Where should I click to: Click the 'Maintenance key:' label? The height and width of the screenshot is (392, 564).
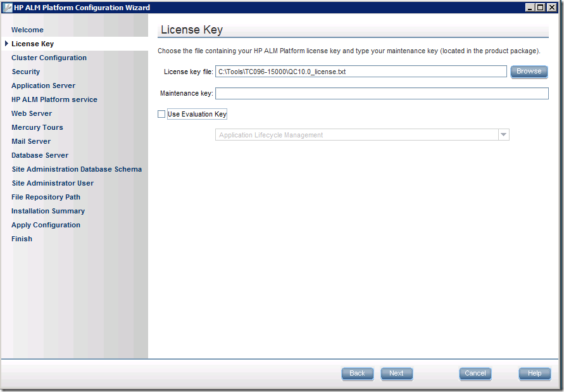[x=187, y=93]
